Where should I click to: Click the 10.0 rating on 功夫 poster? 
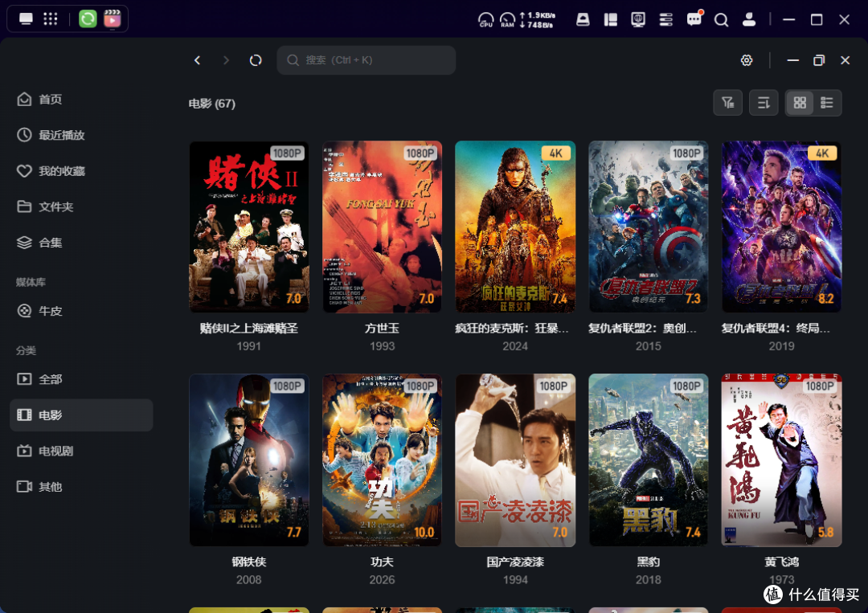[424, 533]
